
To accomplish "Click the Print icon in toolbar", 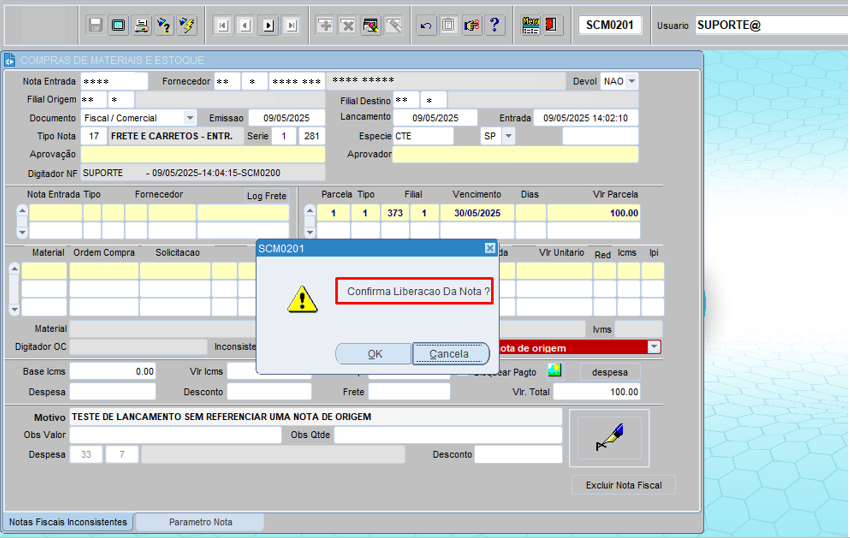I will 142,25.
